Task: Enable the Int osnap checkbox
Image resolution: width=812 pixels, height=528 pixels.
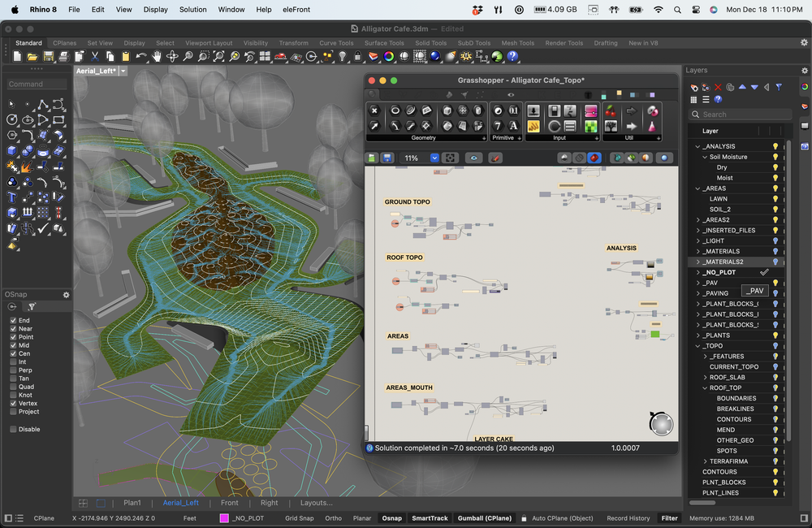Action: [x=13, y=362]
